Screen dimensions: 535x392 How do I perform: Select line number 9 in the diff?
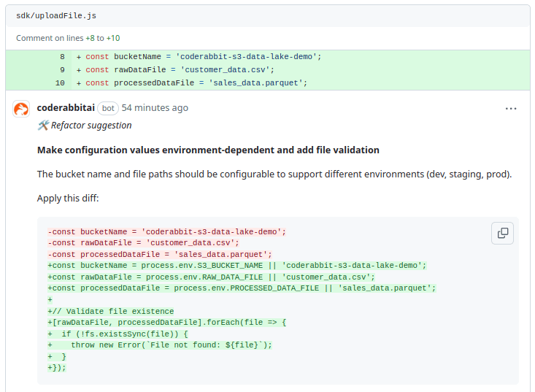[x=62, y=69]
